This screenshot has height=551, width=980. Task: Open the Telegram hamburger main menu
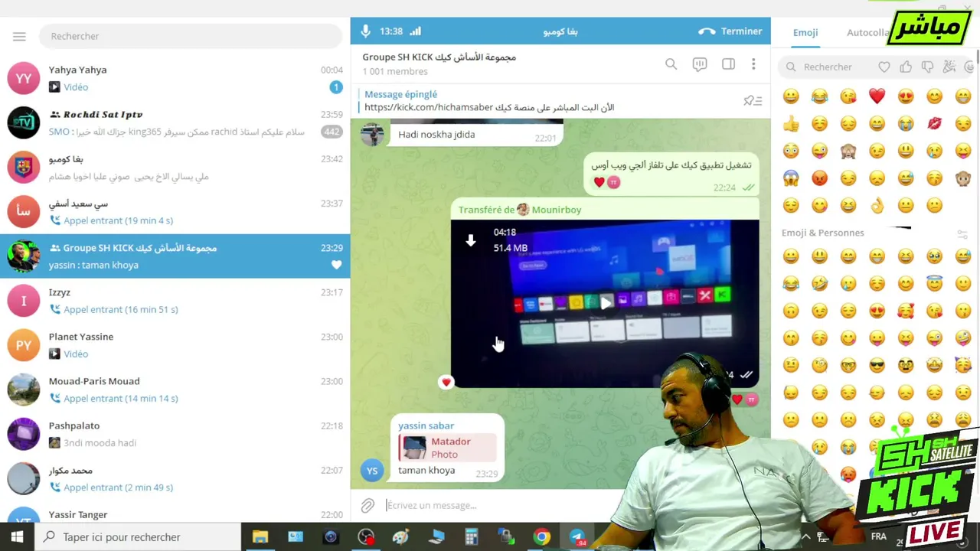click(19, 36)
